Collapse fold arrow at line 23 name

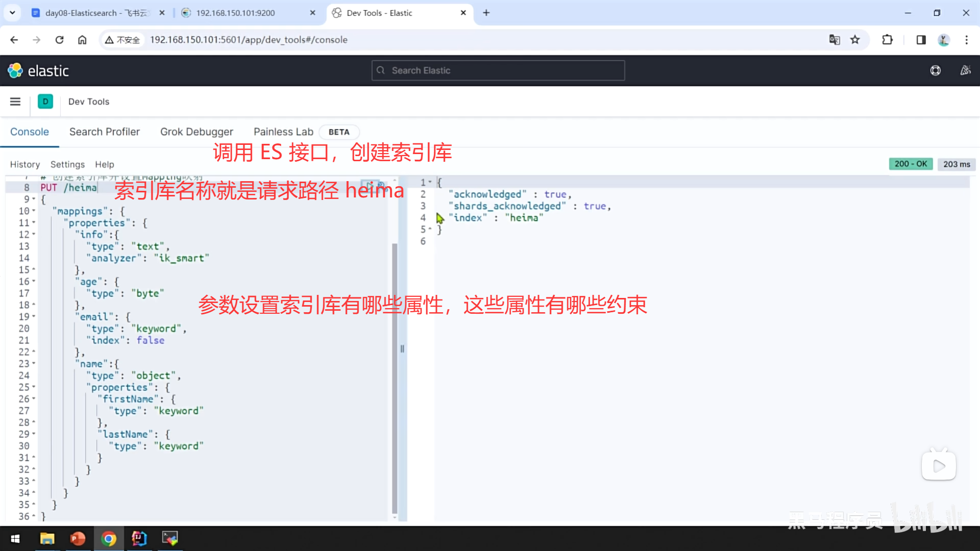[34, 364]
